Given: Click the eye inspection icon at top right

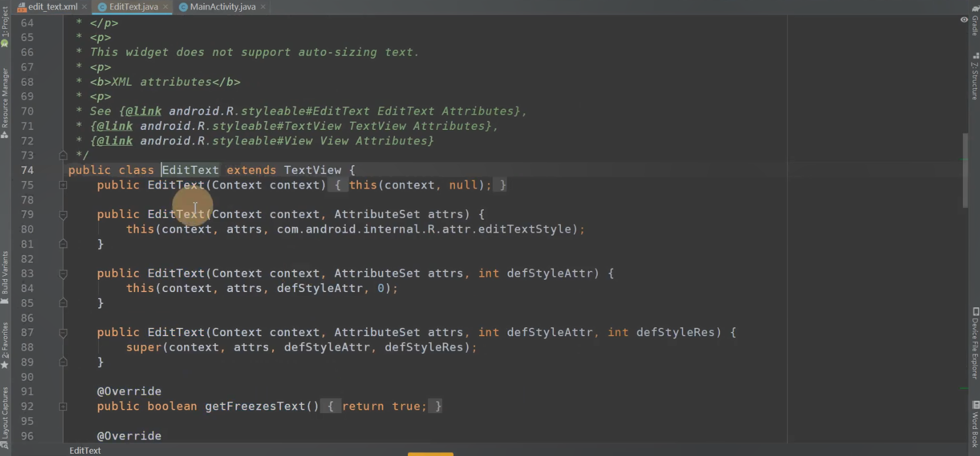Looking at the screenshot, I should (964, 19).
